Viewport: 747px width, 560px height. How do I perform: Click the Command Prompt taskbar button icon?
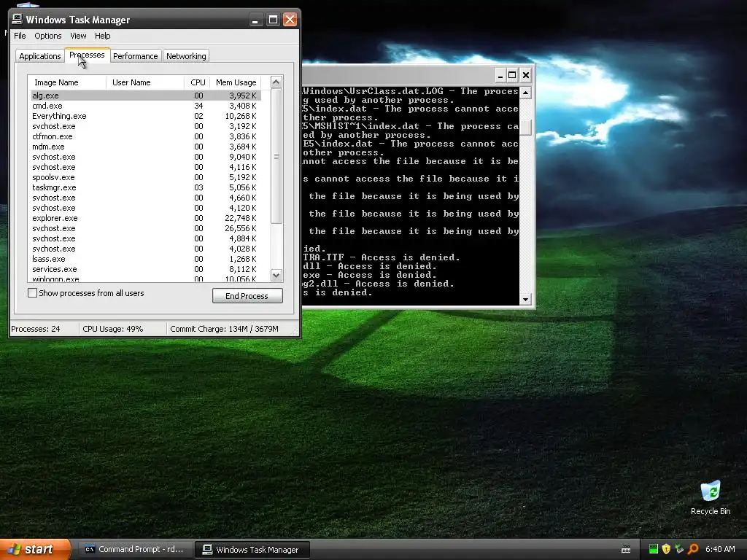click(x=90, y=549)
